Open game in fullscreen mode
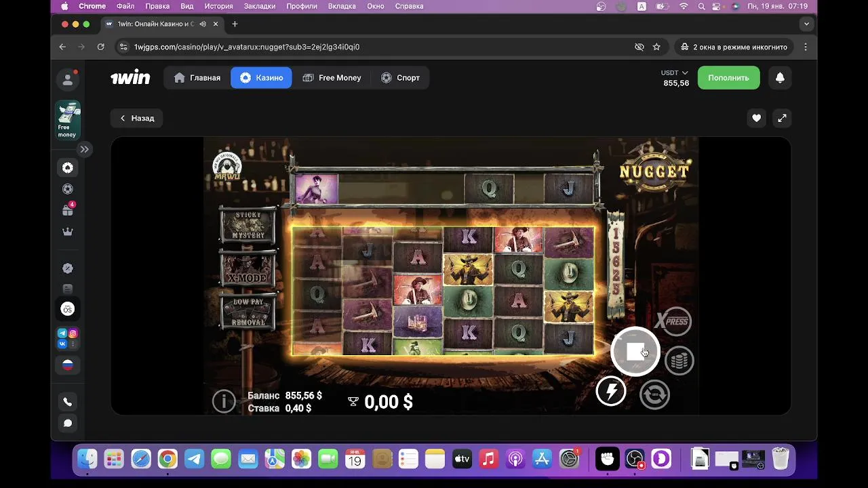 click(x=782, y=118)
